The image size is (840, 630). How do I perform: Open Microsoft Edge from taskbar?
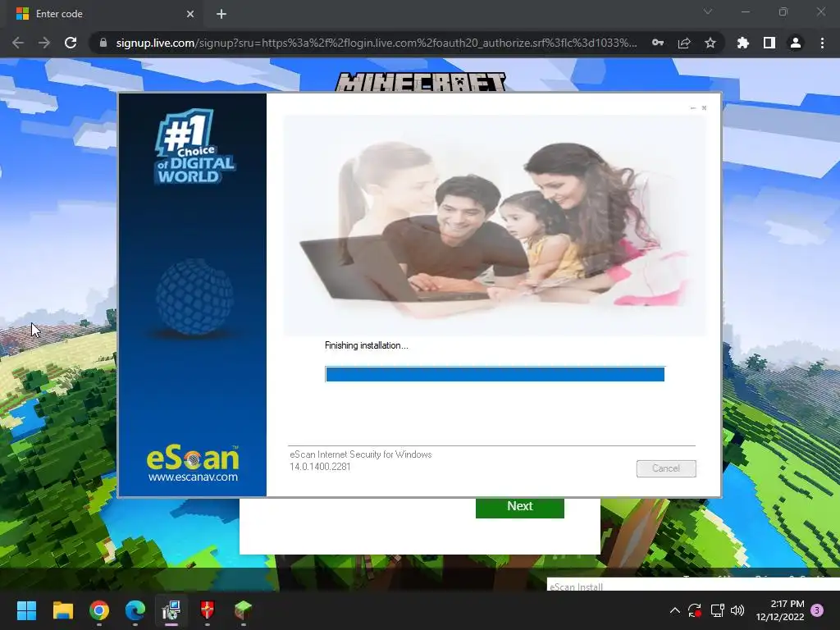point(135,610)
